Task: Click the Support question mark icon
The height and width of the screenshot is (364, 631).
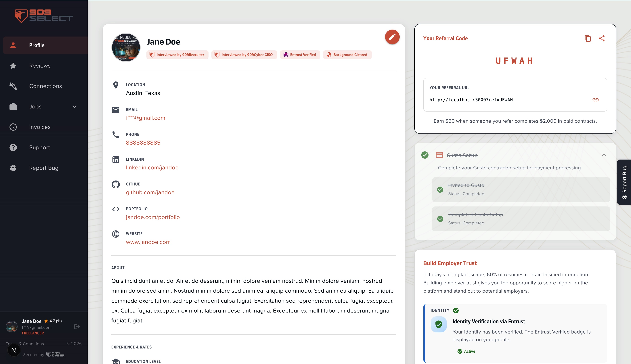Action: point(13,147)
